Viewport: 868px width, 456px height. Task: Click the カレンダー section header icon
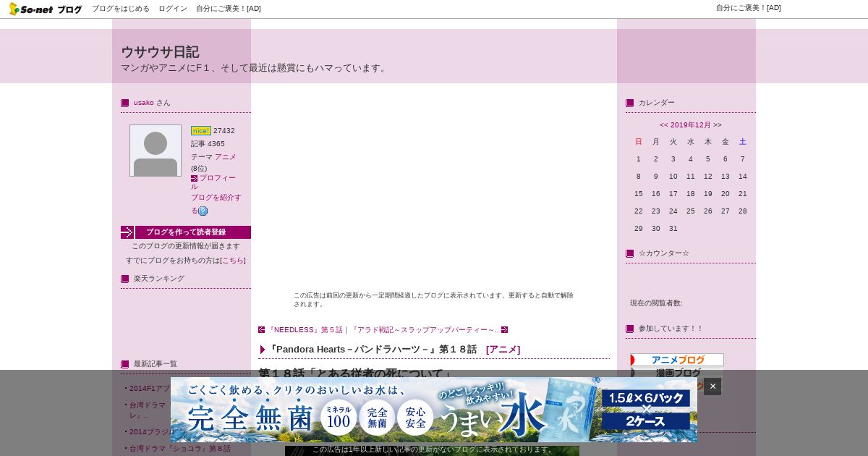point(630,103)
